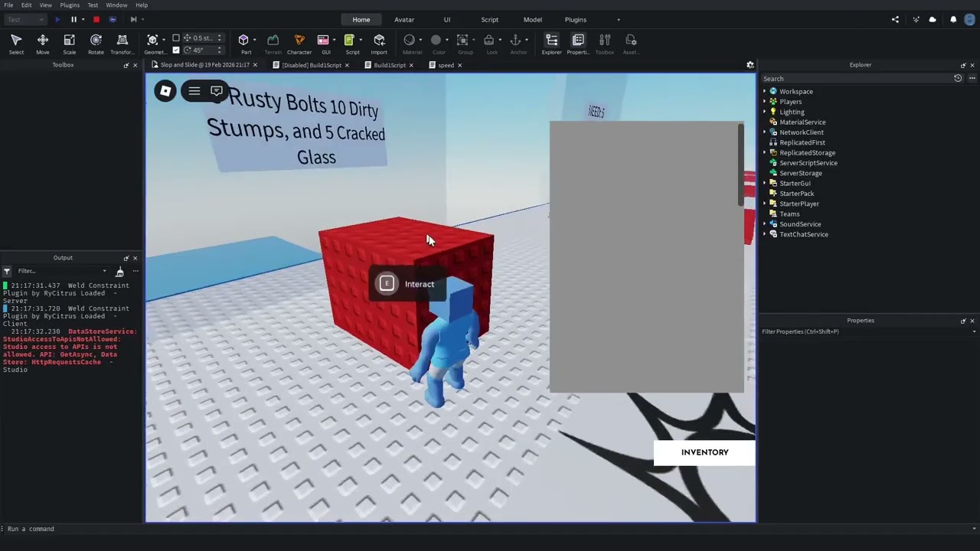Screen dimensions: 980x551
Task: Open Output filter dropdown arrow
Action: pyautogui.click(x=105, y=271)
